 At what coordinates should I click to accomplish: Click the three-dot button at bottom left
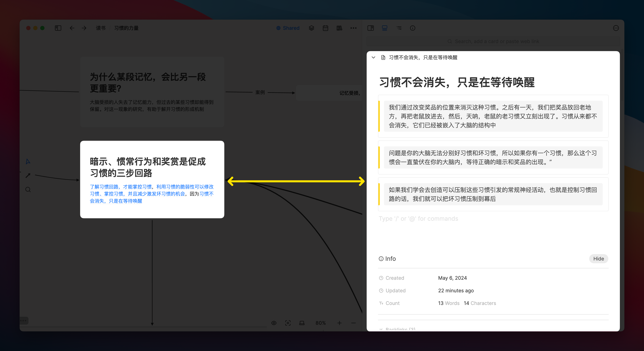(24, 321)
